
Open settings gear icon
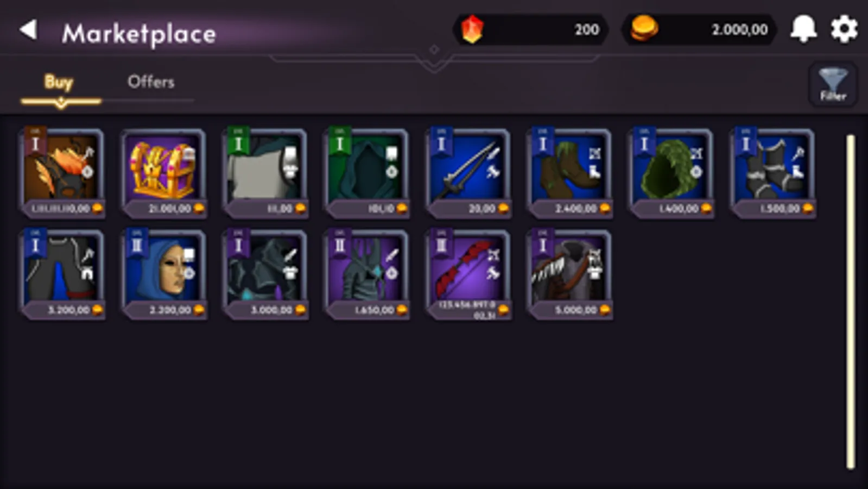click(844, 29)
